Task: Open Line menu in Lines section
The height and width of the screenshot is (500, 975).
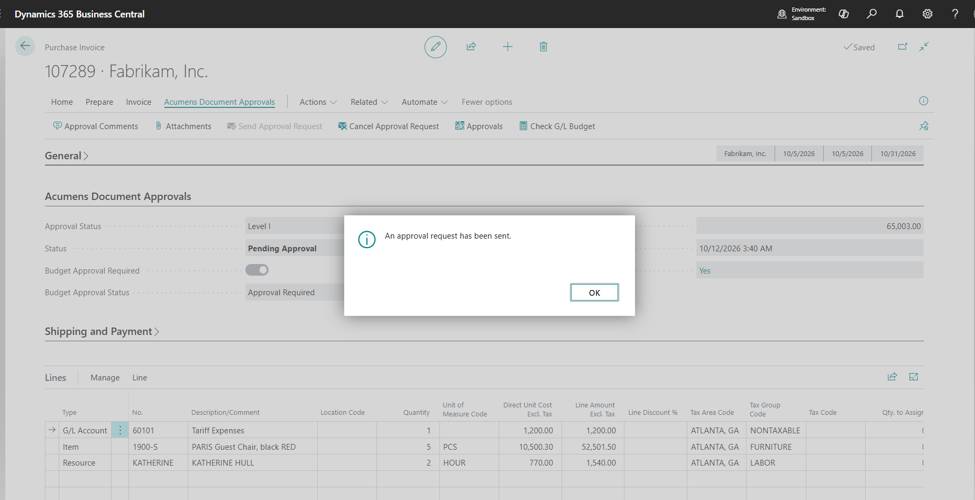Action: [139, 377]
